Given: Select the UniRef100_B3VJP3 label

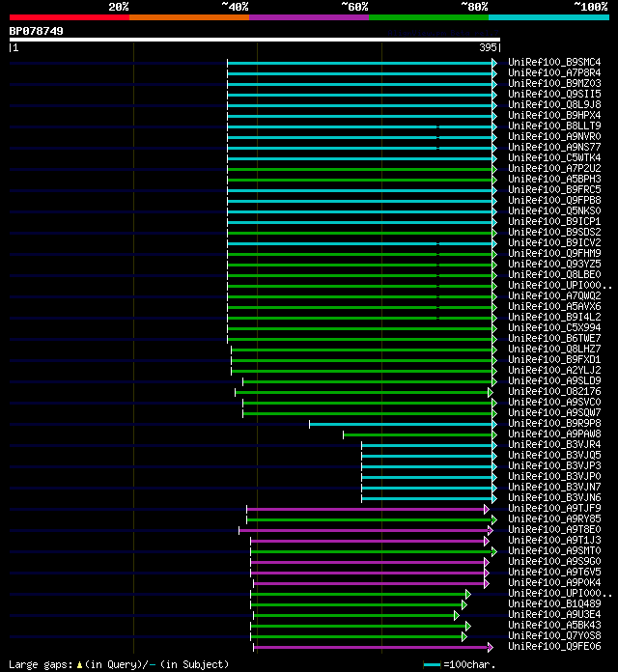Looking at the screenshot, I should [x=554, y=465].
